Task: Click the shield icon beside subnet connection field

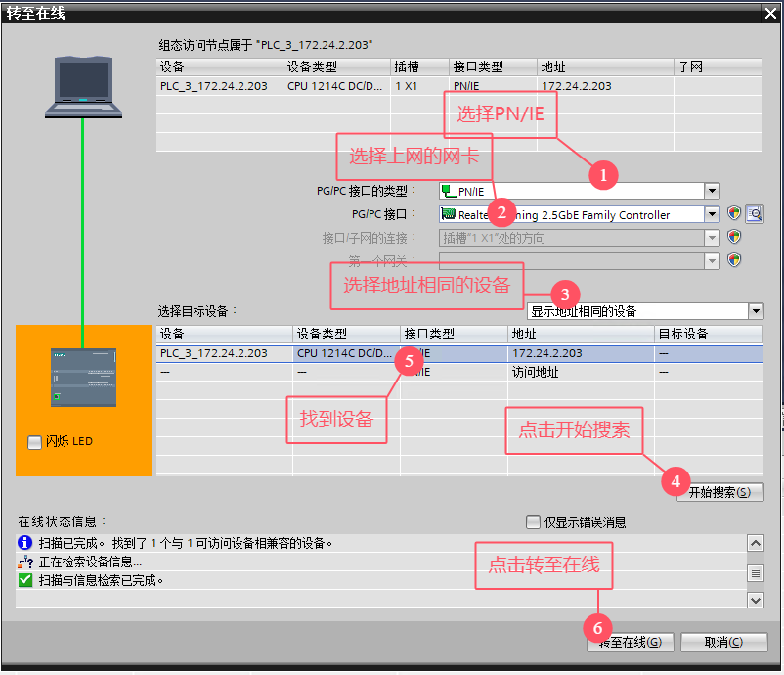Action: click(733, 237)
